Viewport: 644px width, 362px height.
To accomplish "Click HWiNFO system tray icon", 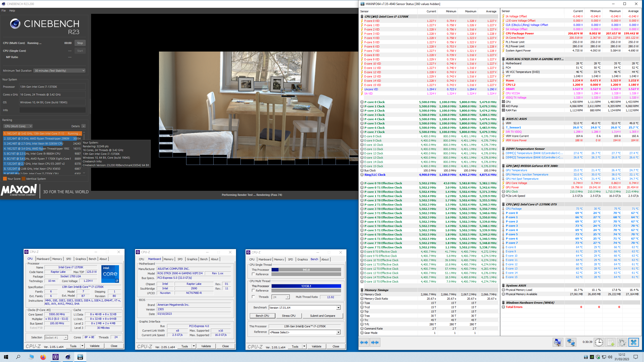I will coord(586,357).
